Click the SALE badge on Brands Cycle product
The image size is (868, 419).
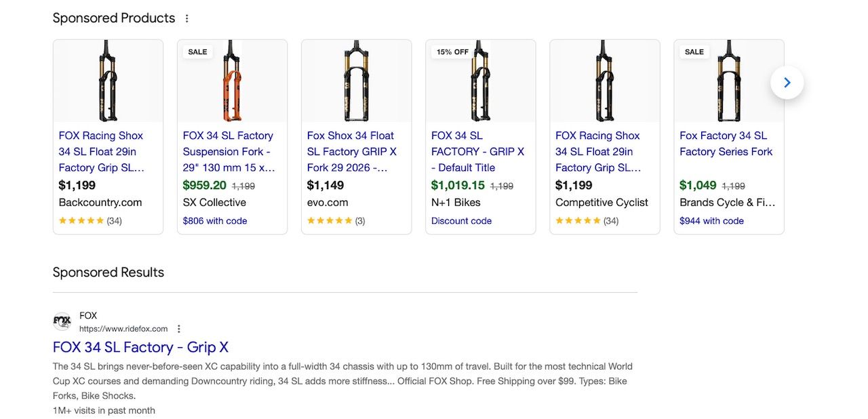point(694,52)
